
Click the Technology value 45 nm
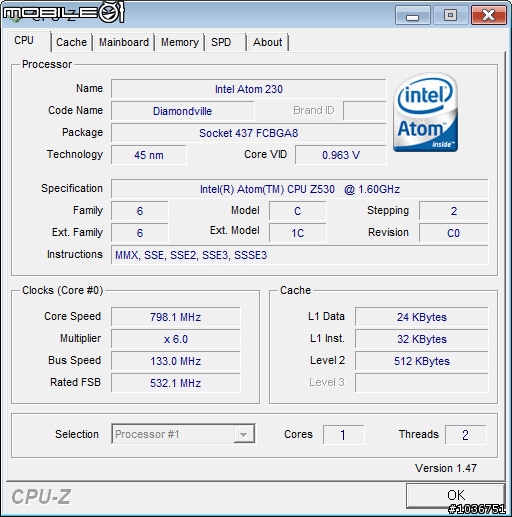(149, 155)
